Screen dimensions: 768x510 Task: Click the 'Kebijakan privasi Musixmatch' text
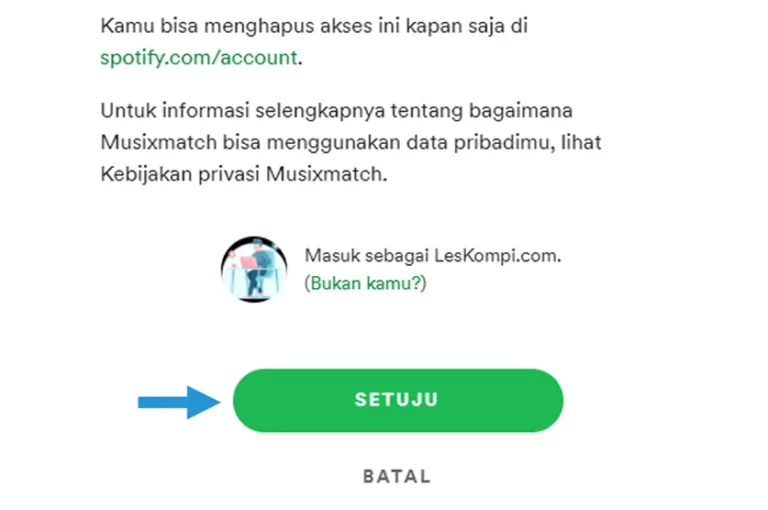click(243, 174)
